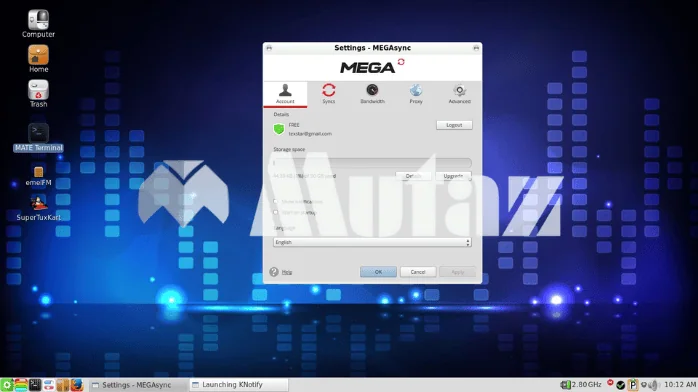This screenshot has width=698, height=392.
Task: Select the emelFM desktop icon
Action: [38, 176]
